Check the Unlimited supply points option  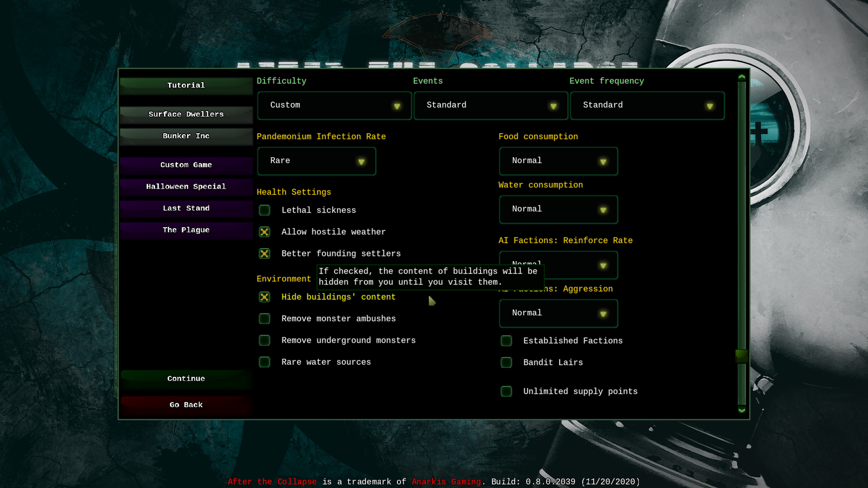pos(506,392)
